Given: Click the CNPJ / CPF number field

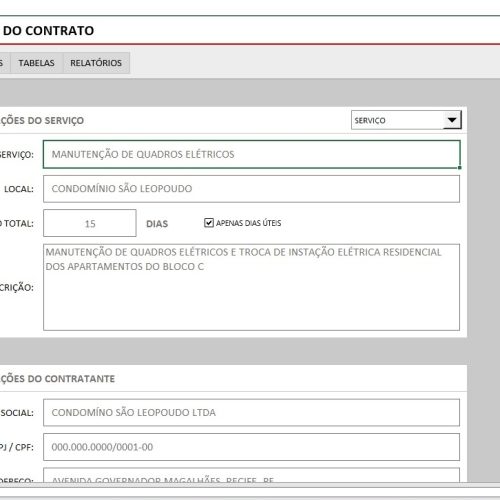Looking at the screenshot, I should (x=252, y=447).
